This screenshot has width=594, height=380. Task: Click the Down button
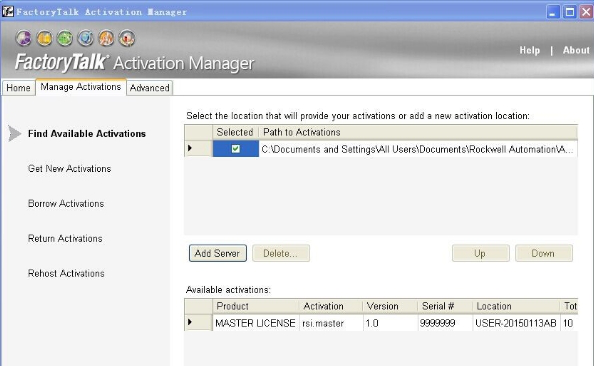(x=543, y=253)
